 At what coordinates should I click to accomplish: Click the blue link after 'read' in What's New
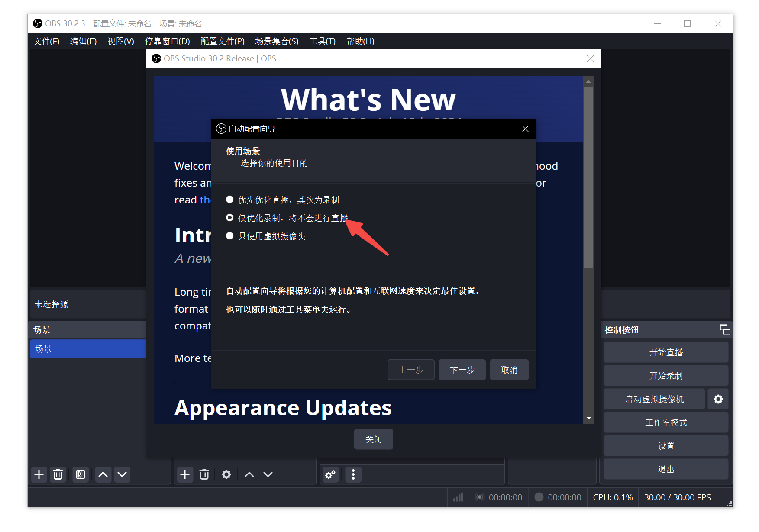(x=205, y=200)
